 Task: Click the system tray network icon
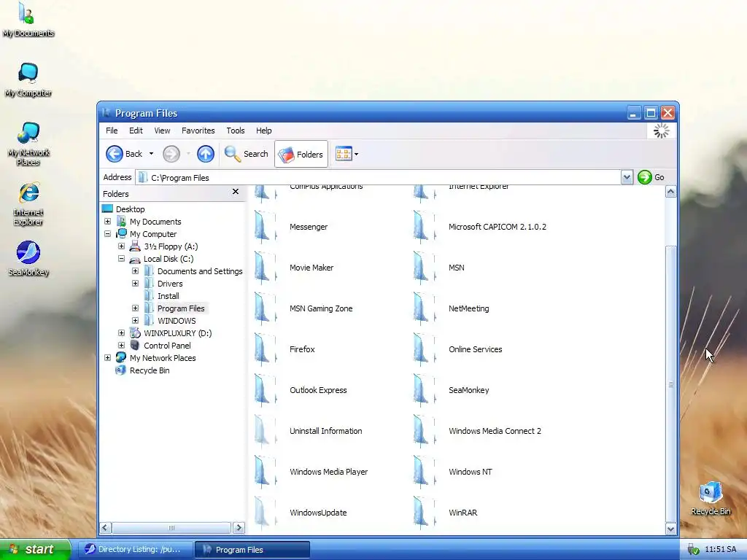[693, 550]
